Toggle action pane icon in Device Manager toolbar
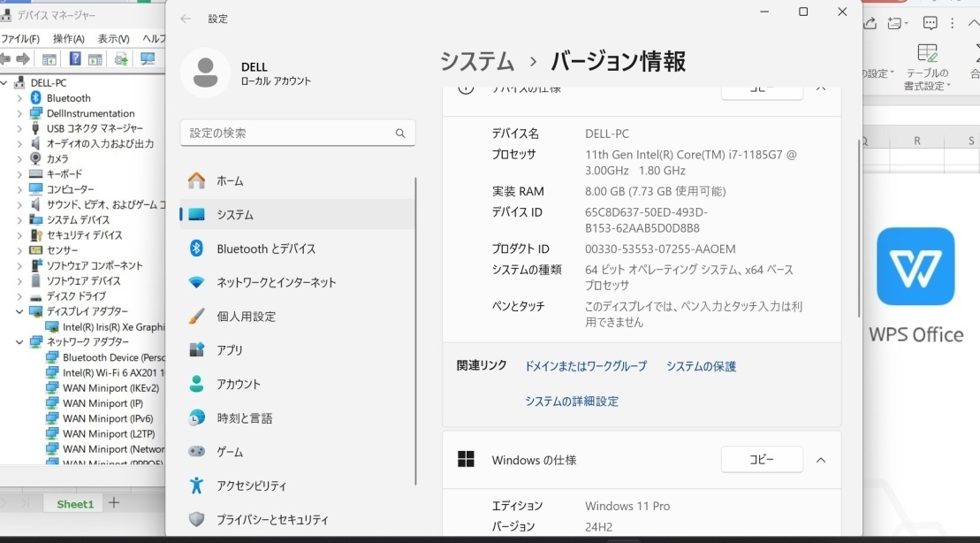The height and width of the screenshot is (543, 980). (95, 59)
